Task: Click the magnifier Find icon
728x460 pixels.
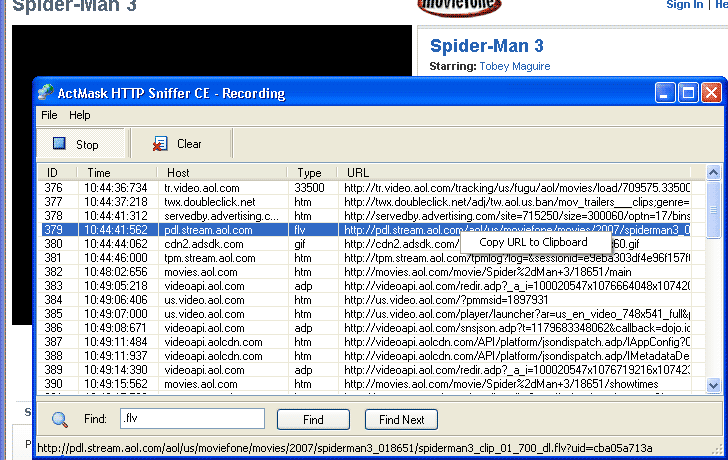Action: [x=60, y=420]
